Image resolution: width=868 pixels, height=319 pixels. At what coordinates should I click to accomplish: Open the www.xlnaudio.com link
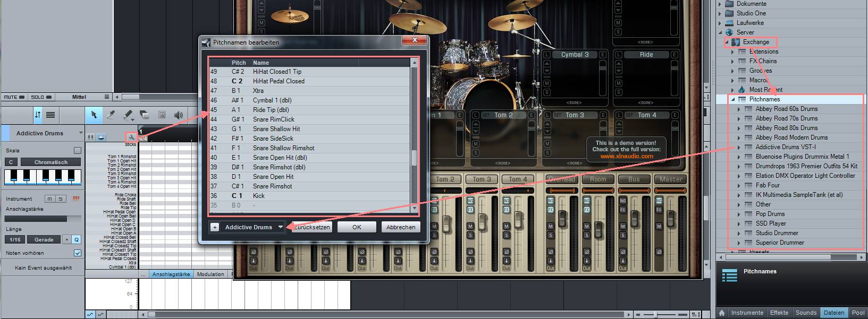pyautogui.click(x=627, y=156)
